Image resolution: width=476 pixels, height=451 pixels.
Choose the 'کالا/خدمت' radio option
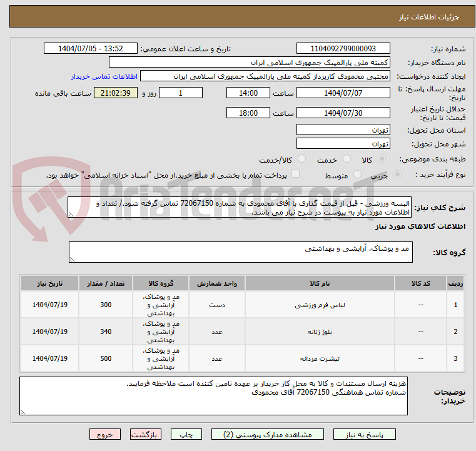click(x=301, y=160)
